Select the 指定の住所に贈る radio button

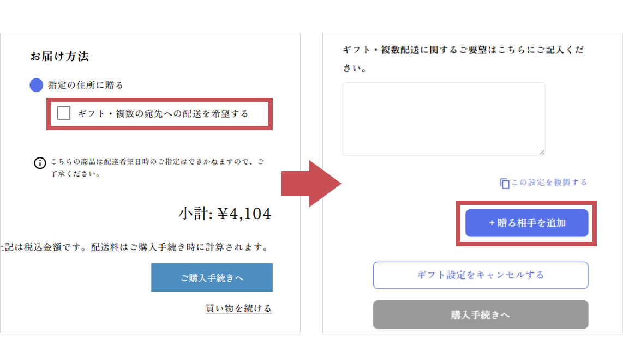pos(36,85)
